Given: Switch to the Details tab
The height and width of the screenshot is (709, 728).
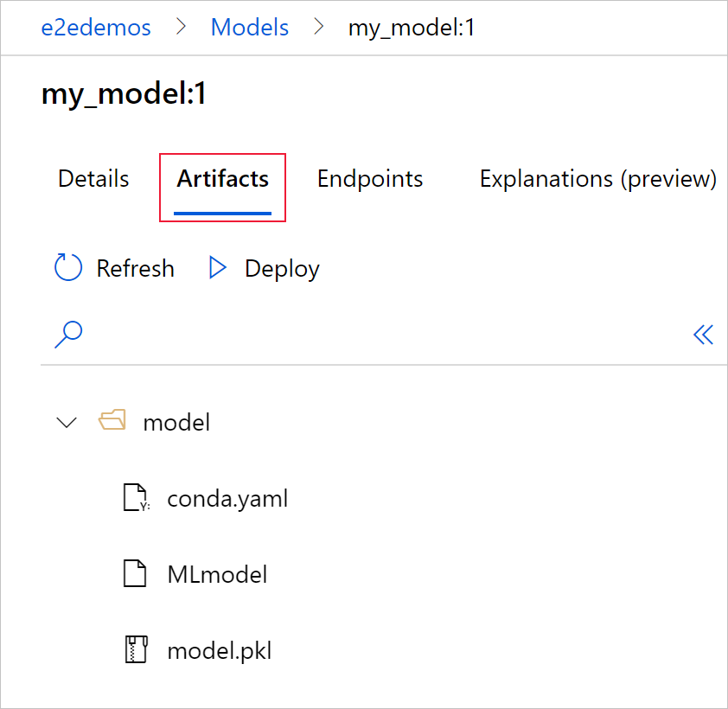Looking at the screenshot, I should [93, 179].
